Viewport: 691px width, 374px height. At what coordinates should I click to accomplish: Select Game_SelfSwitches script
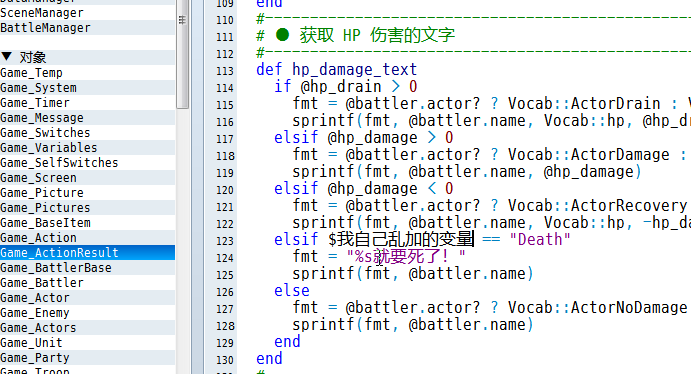click(x=59, y=163)
